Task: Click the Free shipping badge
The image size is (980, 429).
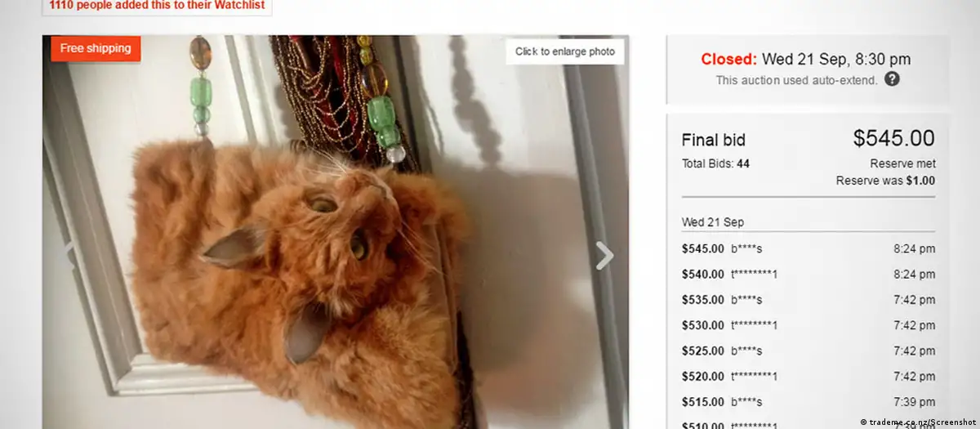Action: pyautogui.click(x=96, y=48)
